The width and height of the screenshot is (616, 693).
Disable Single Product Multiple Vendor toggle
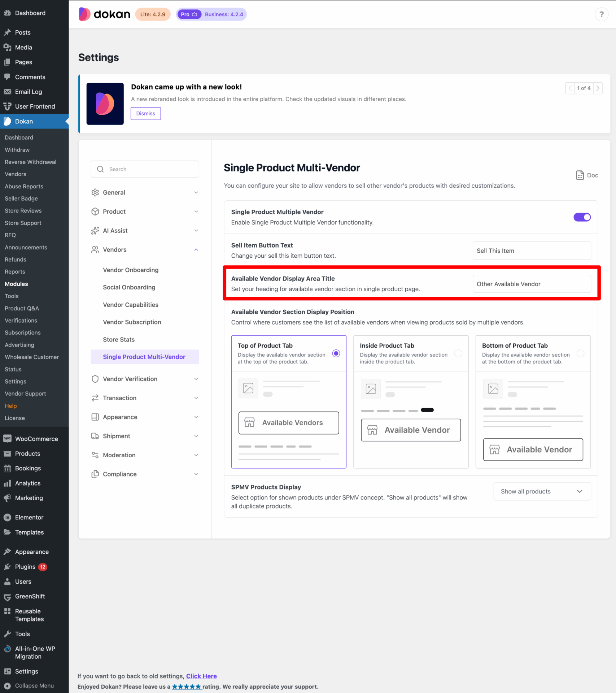coord(582,217)
